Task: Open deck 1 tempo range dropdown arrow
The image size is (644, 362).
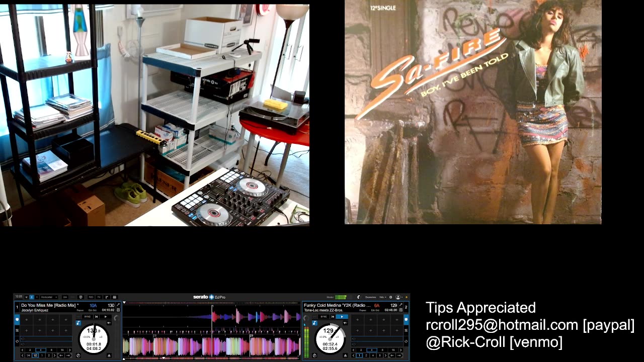Action: coord(109,323)
